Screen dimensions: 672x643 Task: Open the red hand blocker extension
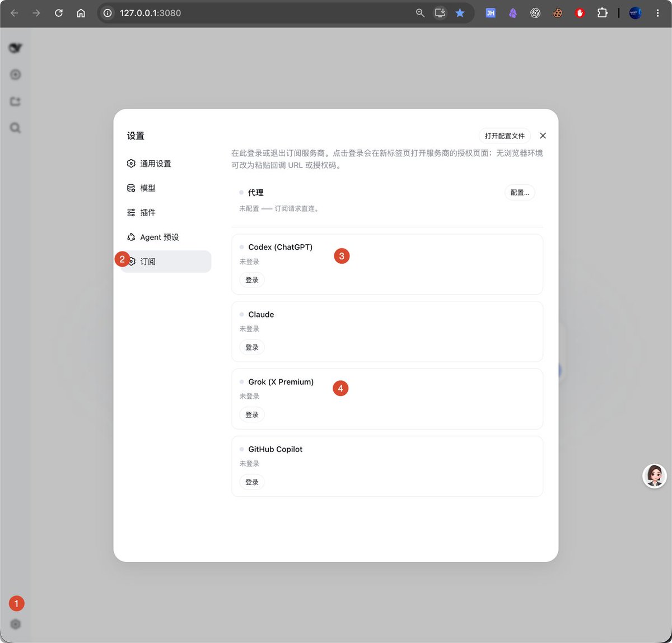coord(580,13)
